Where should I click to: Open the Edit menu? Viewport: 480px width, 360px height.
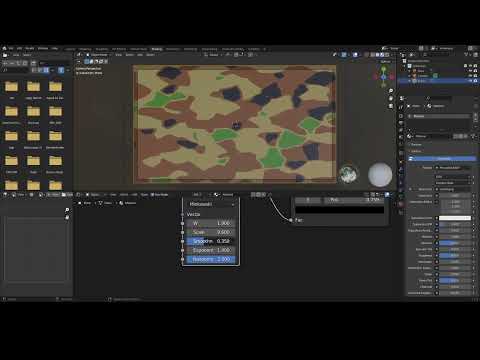click(19, 48)
